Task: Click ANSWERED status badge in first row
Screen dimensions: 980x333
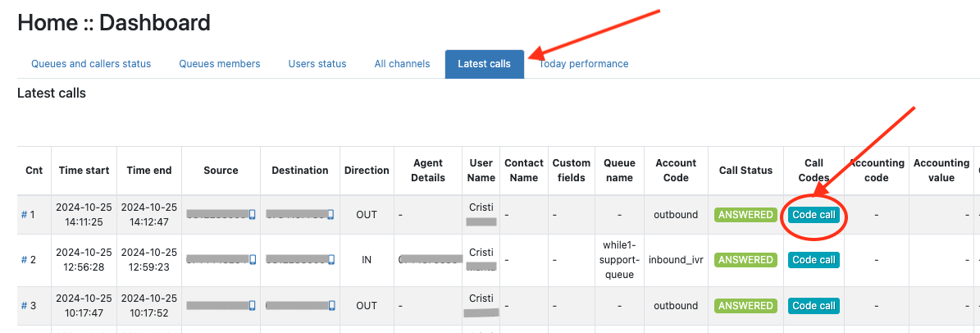Action: 745,215
